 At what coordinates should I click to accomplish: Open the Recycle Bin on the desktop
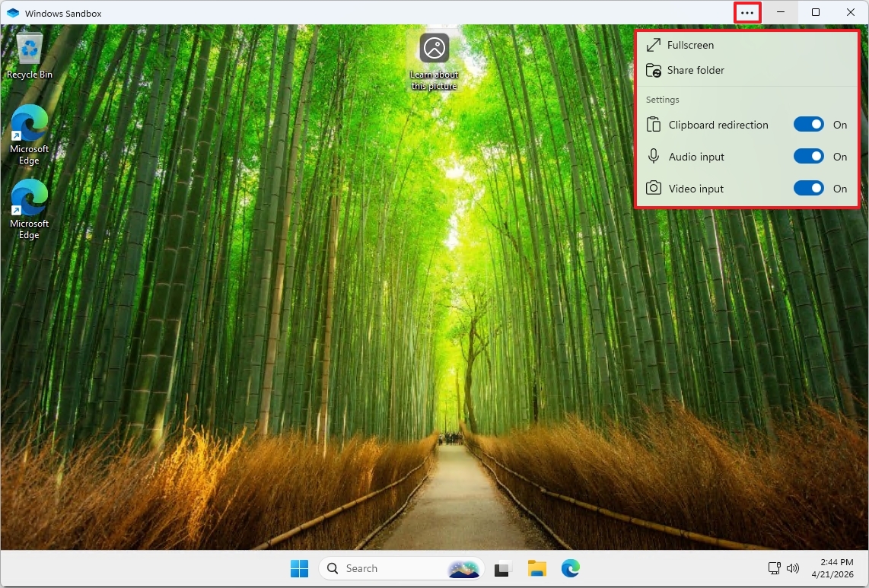pos(29,49)
